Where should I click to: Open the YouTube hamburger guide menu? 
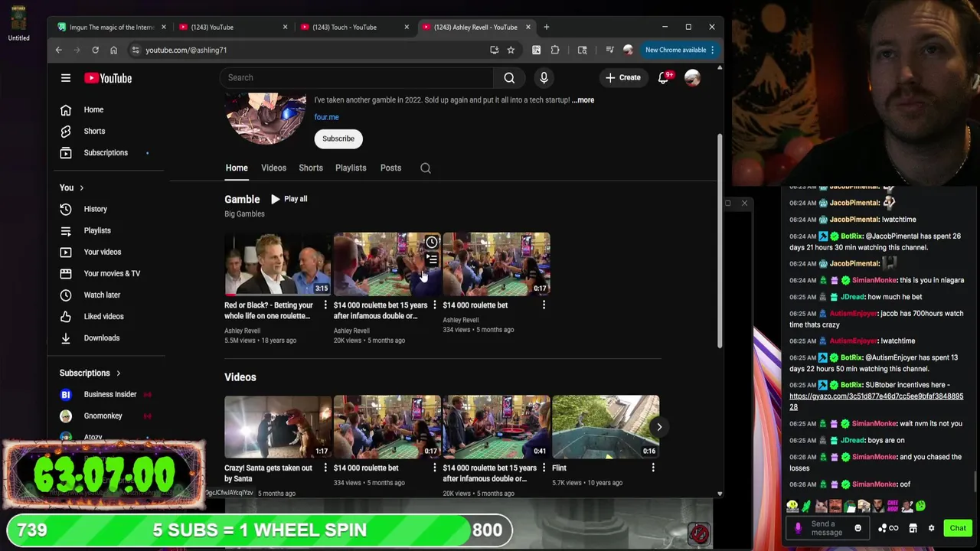pyautogui.click(x=66, y=78)
